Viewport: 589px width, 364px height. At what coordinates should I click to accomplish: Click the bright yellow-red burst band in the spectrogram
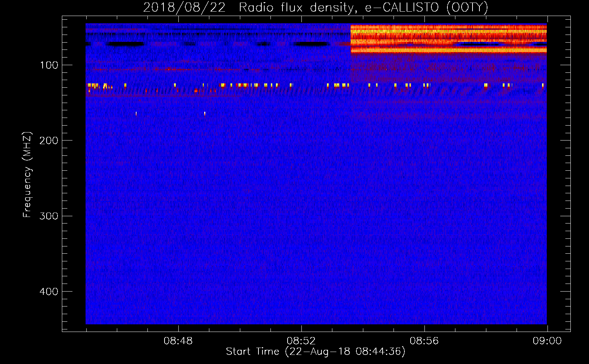click(x=448, y=39)
